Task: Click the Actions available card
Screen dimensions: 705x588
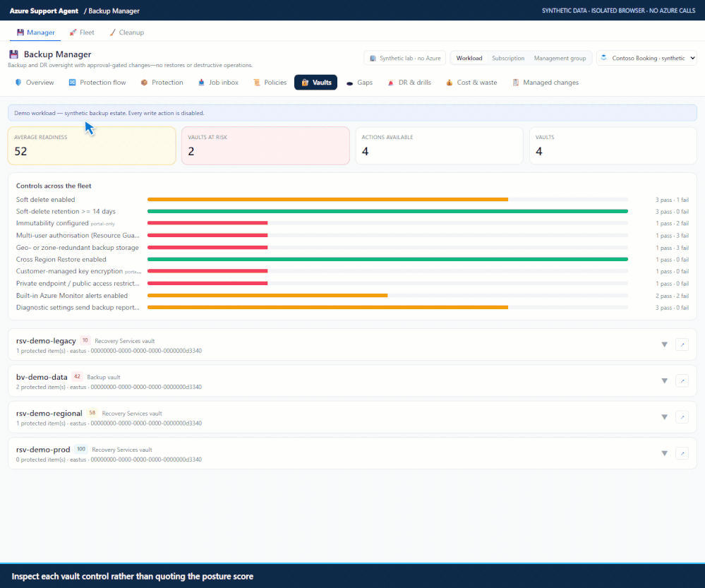Action: (x=439, y=145)
